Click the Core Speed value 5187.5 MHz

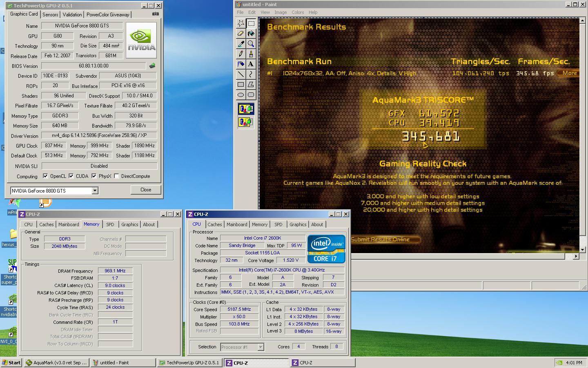pyautogui.click(x=240, y=310)
